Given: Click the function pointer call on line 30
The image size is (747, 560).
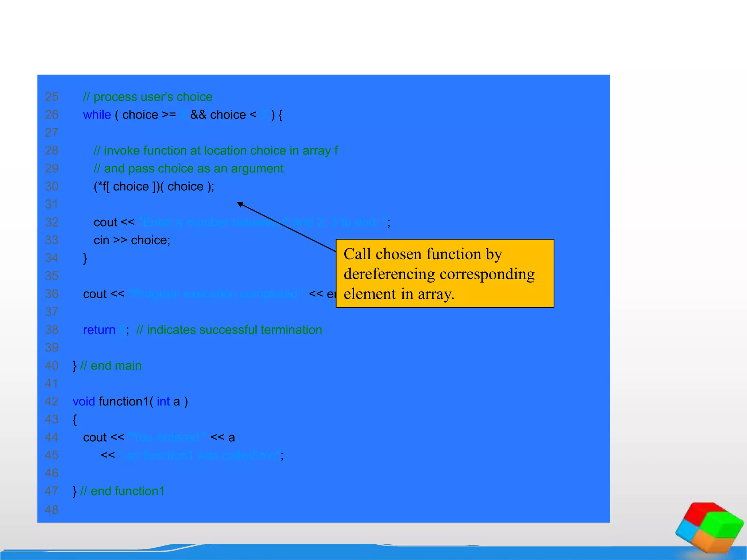Looking at the screenshot, I should point(154,187).
